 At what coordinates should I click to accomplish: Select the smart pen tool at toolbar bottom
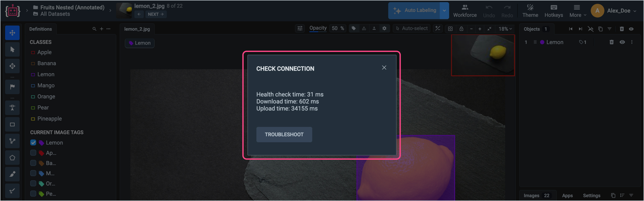click(x=12, y=191)
